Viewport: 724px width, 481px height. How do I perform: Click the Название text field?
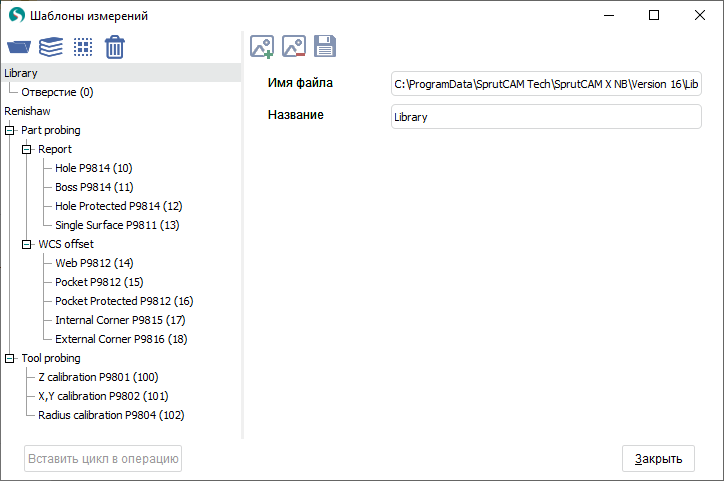click(546, 117)
